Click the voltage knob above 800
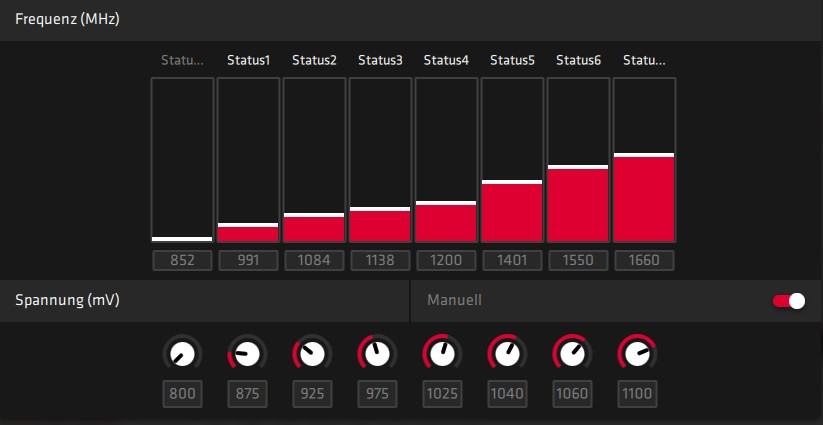823x425 pixels. pos(182,353)
